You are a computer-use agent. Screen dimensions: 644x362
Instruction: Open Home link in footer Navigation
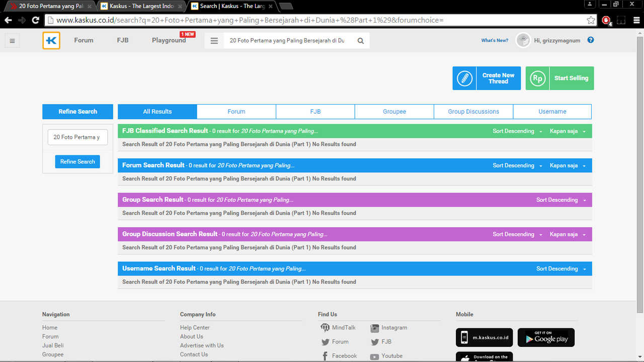point(50,328)
